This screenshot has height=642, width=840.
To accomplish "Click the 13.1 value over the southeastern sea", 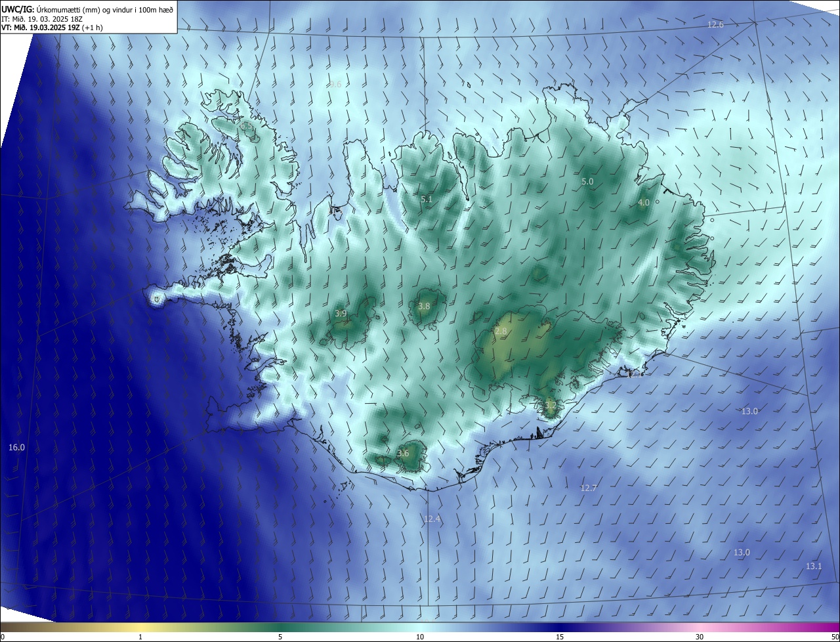I will coord(814,566).
